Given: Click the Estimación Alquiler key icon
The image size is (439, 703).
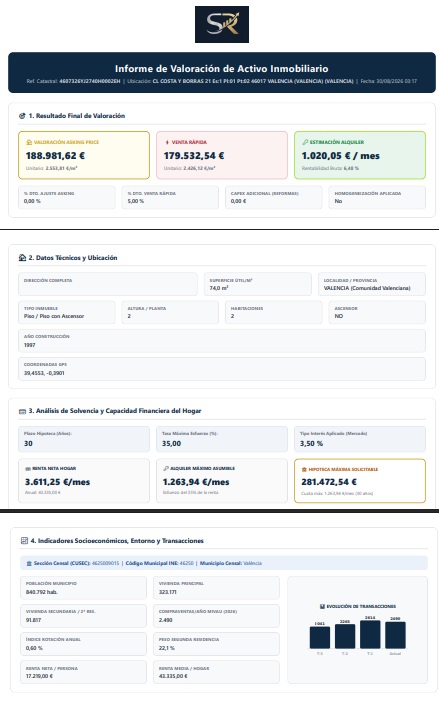Looking at the screenshot, I should point(305,142).
